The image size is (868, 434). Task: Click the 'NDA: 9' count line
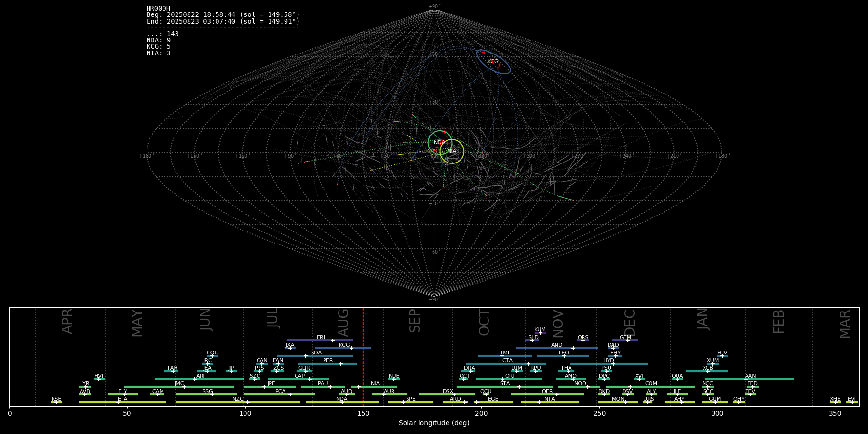pyautogui.click(x=159, y=40)
